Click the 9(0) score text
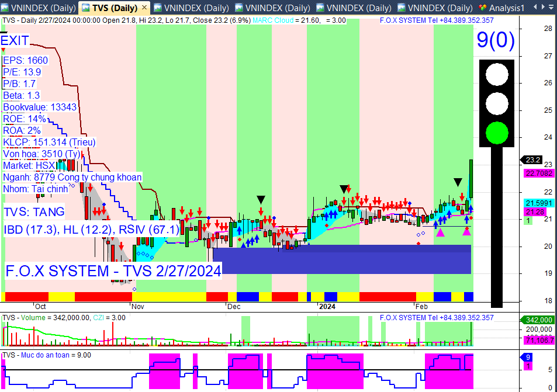The height and width of the screenshot is (392, 557). click(495, 39)
